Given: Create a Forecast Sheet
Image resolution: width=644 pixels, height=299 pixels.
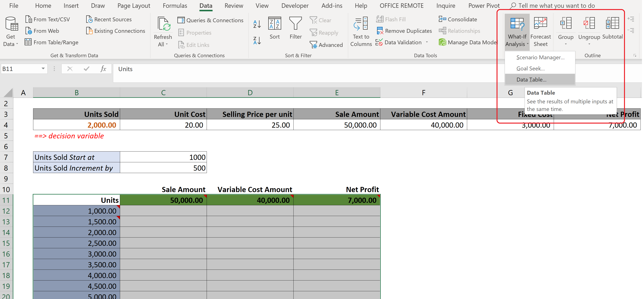Looking at the screenshot, I should coord(541,31).
